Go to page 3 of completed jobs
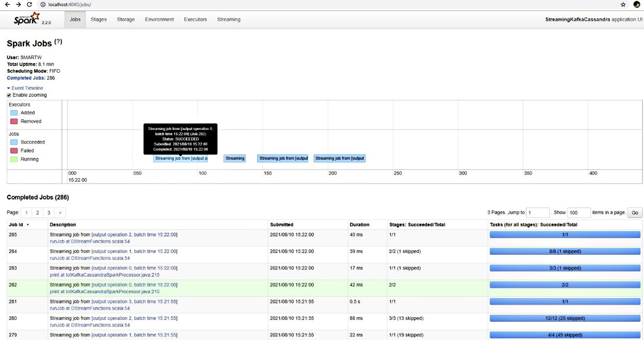644x340 pixels. [49, 213]
